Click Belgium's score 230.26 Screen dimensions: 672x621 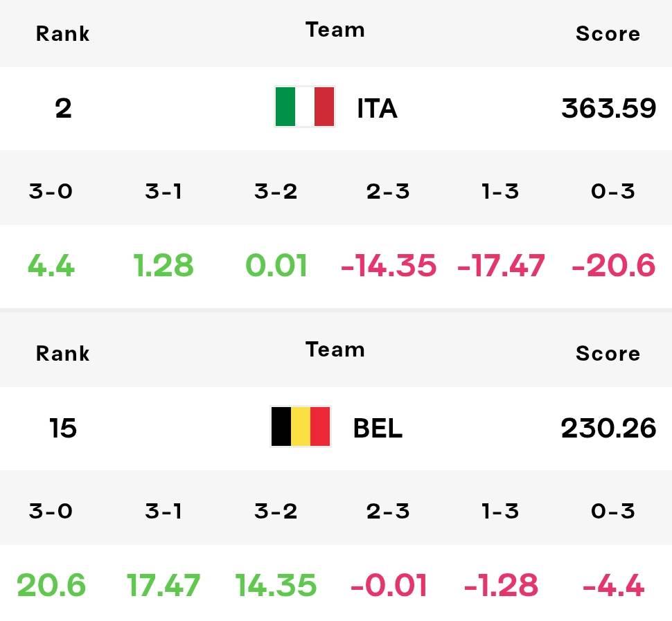pyautogui.click(x=608, y=429)
